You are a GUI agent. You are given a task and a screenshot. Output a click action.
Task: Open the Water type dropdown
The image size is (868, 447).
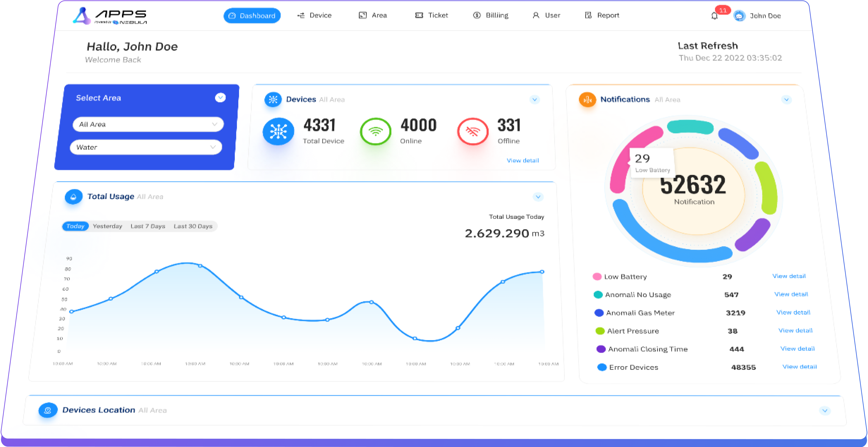point(146,147)
